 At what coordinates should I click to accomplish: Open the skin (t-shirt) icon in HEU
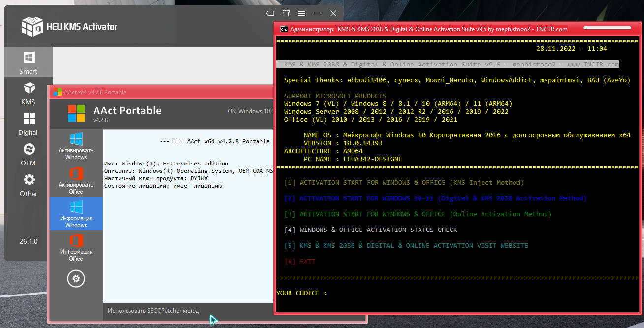[286, 13]
